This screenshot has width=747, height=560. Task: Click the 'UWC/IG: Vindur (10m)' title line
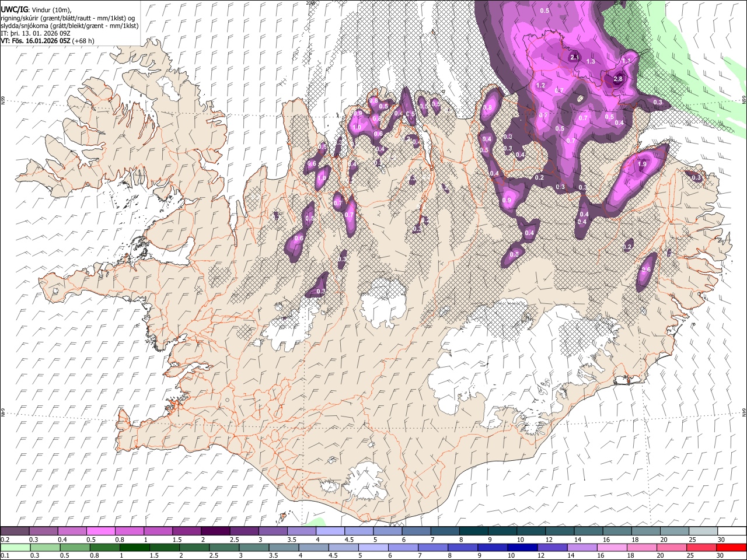pyautogui.click(x=36, y=9)
